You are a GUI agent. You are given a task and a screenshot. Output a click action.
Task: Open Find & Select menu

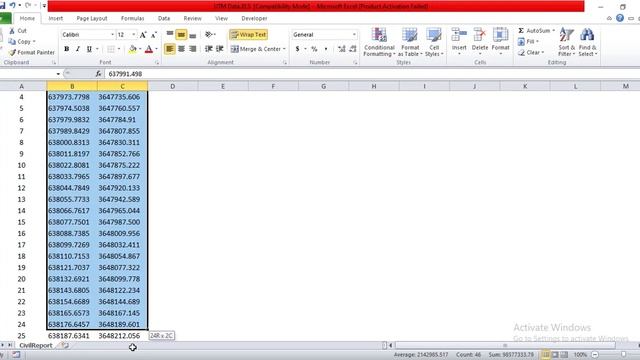587,42
